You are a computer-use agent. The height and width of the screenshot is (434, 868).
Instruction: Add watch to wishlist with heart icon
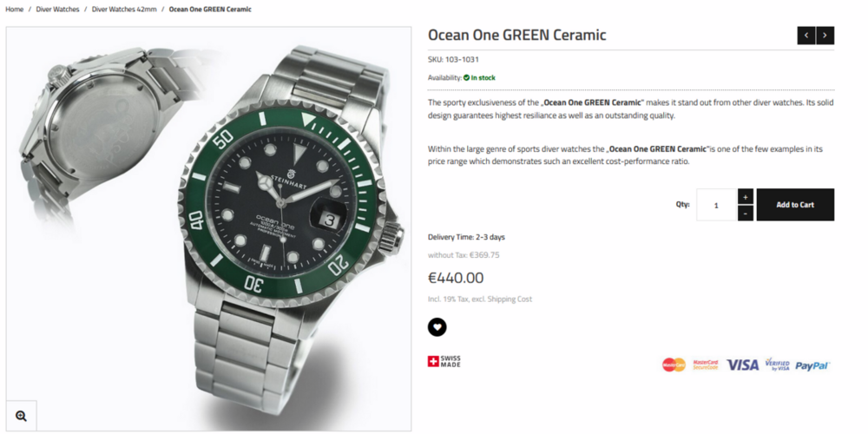point(437,327)
